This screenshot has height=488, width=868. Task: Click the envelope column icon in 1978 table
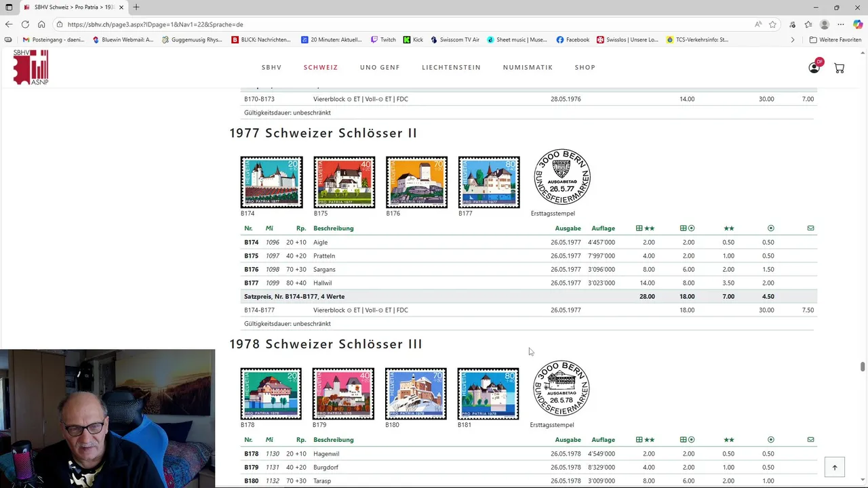click(810, 440)
